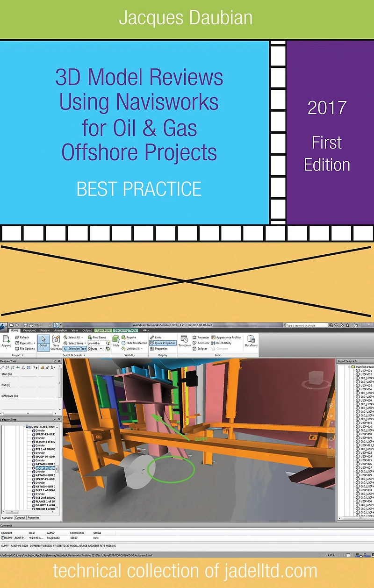Toggle Links display on or off
374x588 pixels.
pyautogui.click(x=156, y=337)
